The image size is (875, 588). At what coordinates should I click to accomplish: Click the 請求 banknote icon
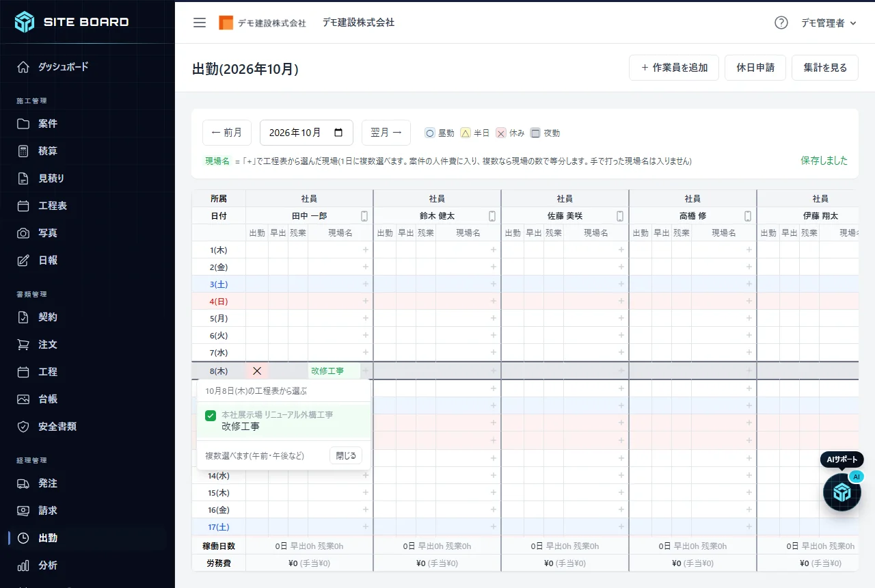23,511
